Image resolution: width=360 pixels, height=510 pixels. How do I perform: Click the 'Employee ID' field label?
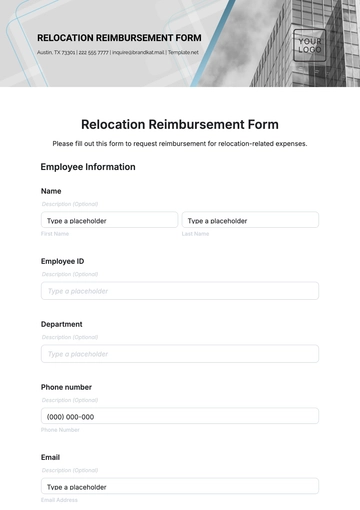coord(62,261)
